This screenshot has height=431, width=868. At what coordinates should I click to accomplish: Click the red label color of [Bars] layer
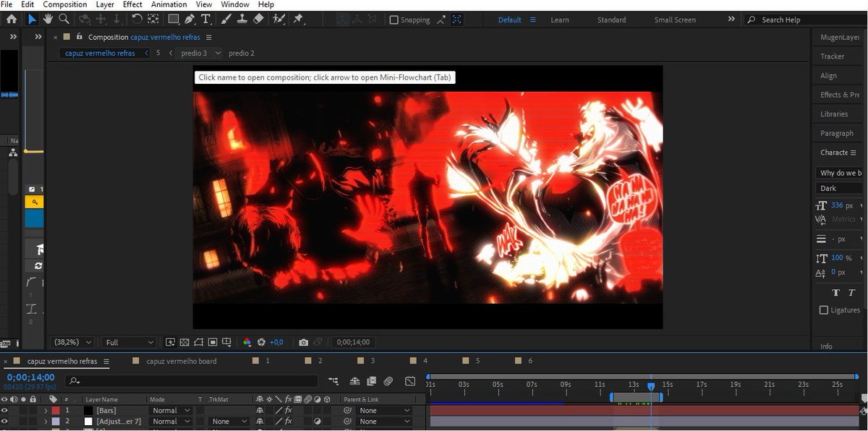tap(56, 410)
